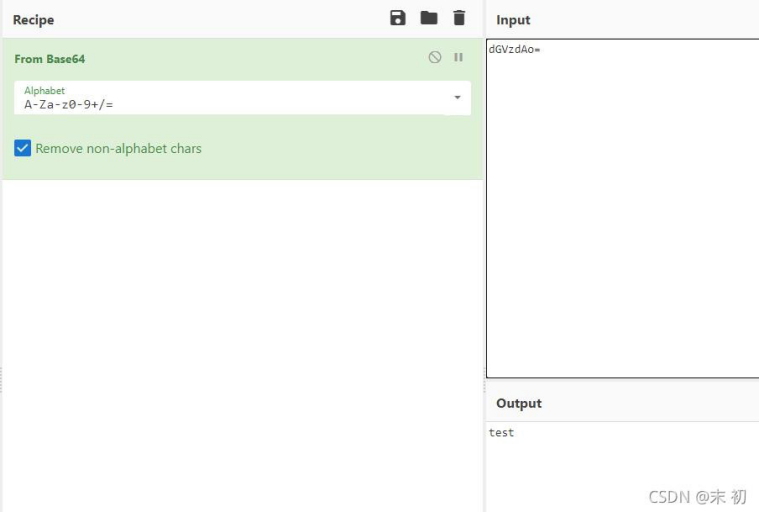This screenshot has width=760, height=512.
Task: Click the Remove non-alphabet chars label
Action: click(118, 148)
